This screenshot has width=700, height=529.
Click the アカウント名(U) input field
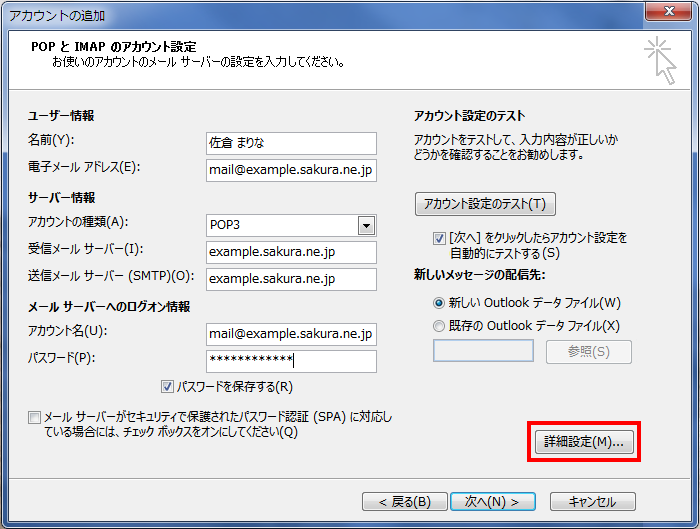[290, 334]
